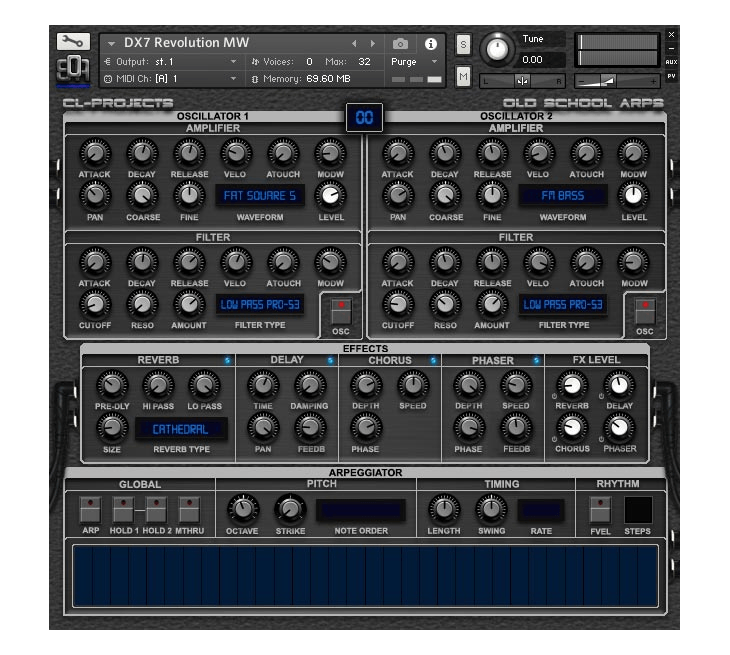Click the STEPS button in Rhythm
Viewport: 730px width, 655px height.
click(x=638, y=510)
